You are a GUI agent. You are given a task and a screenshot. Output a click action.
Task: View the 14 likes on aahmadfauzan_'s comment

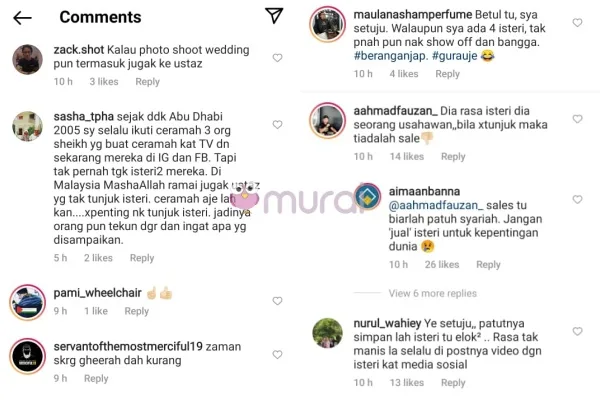click(x=407, y=157)
